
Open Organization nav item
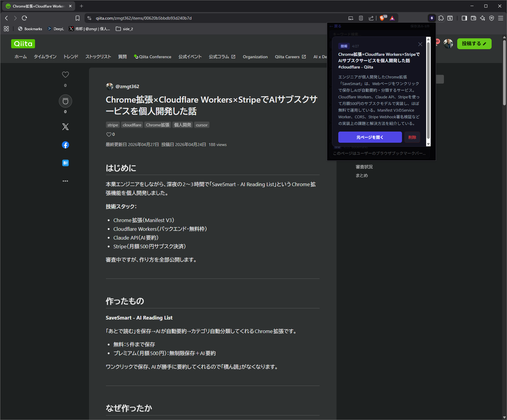pos(255,57)
